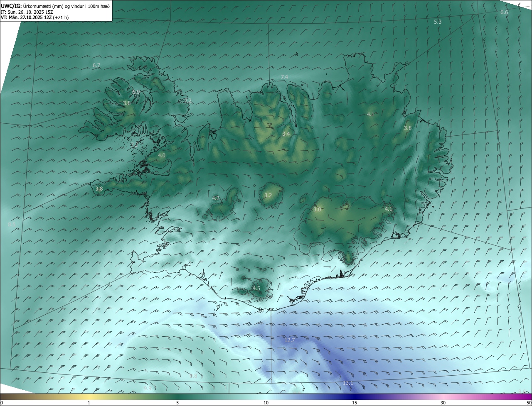Screen dimensions: 532x406
Task: Click the "5" tick label on the color scale
Action: click(x=177, y=403)
